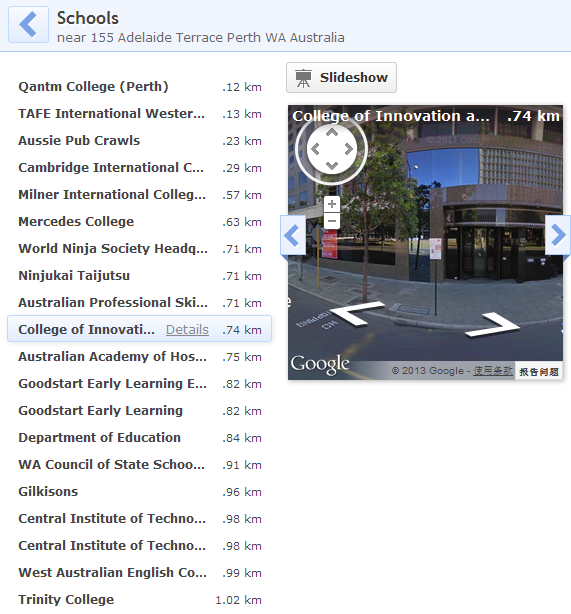The width and height of the screenshot is (571, 614).
Task: Zoom out of the street view
Action: pos(332,221)
